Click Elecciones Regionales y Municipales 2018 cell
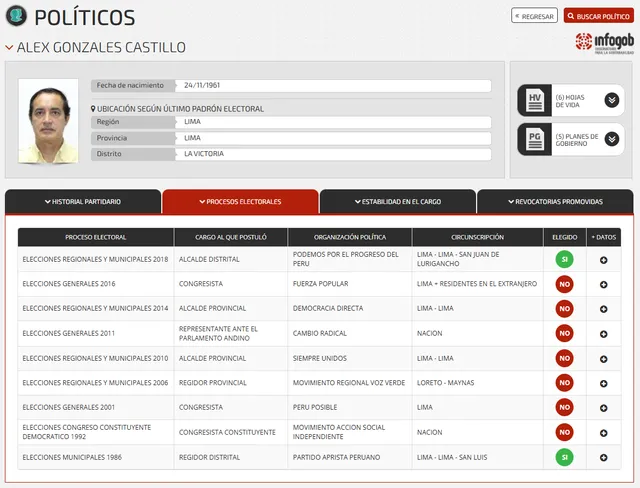 (95, 259)
